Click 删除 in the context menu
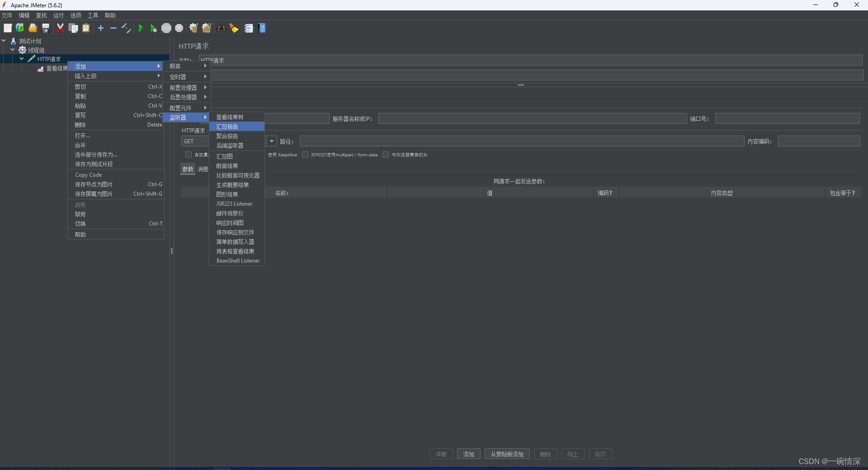 pyautogui.click(x=116, y=125)
